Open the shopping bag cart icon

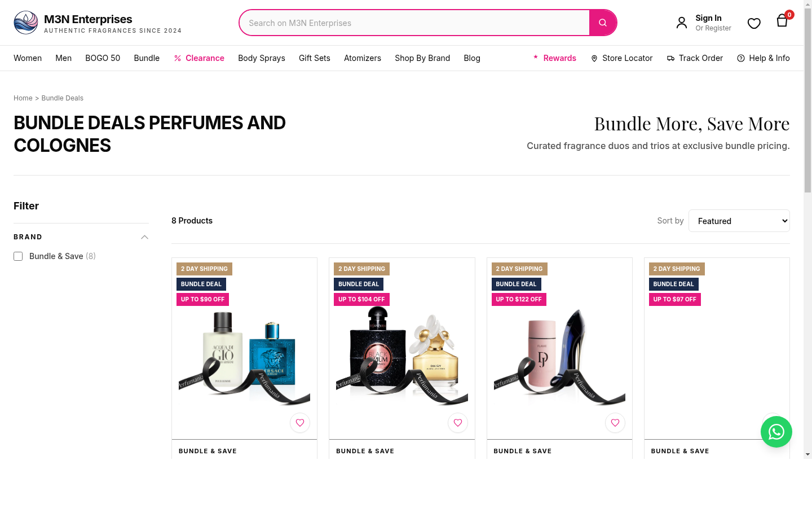pyautogui.click(x=782, y=21)
